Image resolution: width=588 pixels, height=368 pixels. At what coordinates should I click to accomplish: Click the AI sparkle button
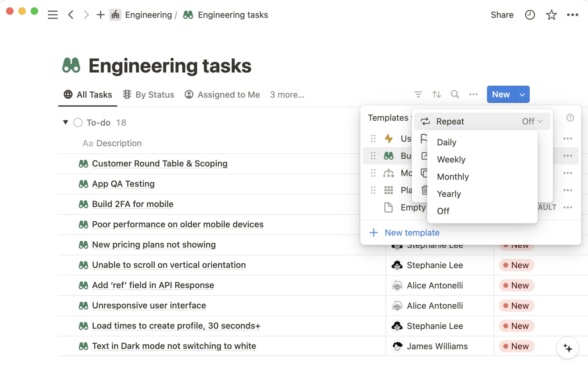click(x=568, y=348)
